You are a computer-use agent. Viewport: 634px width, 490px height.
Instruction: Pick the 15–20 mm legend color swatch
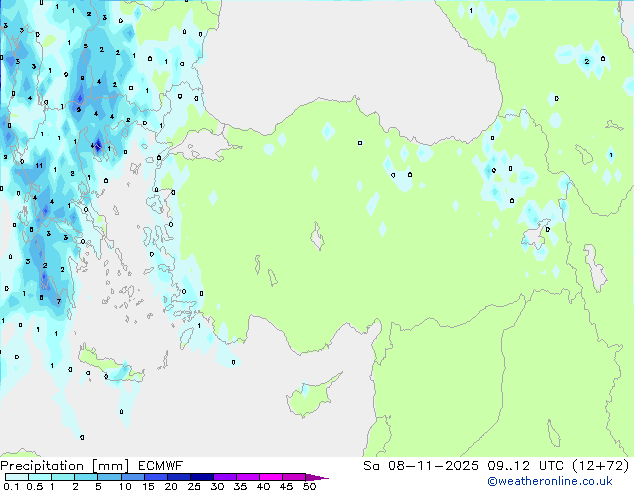pyautogui.click(x=155, y=477)
